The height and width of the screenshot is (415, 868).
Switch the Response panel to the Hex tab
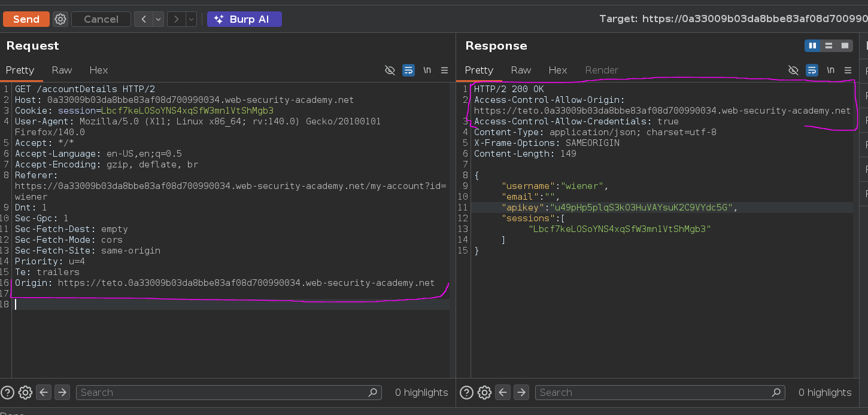(558, 70)
